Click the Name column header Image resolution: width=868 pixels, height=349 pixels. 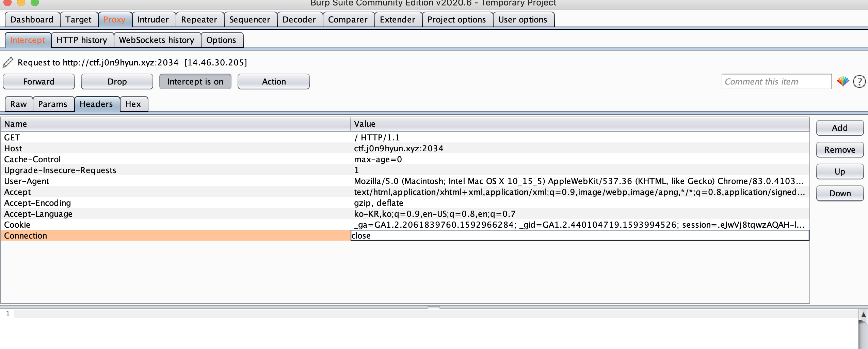[175, 124]
